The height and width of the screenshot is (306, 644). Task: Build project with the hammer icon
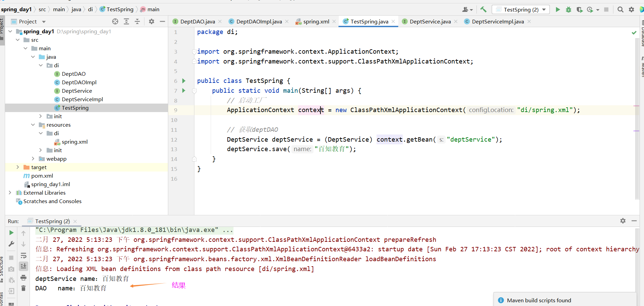pos(483,10)
